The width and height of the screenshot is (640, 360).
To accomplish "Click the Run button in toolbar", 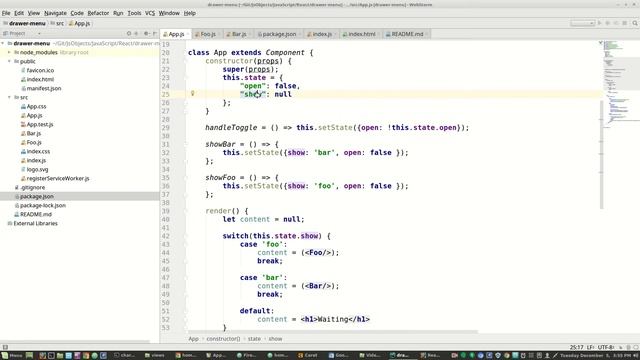I will coord(600,23).
